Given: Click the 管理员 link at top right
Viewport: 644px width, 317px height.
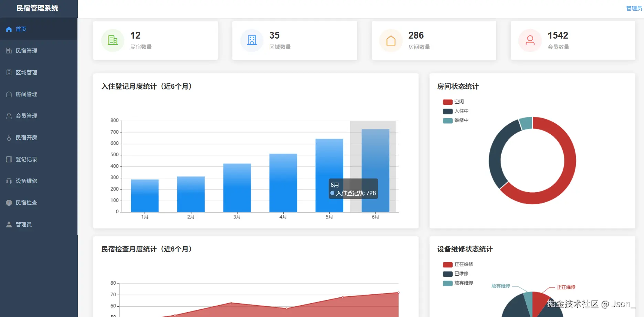Looking at the screenshot, I should pos(634,8).
